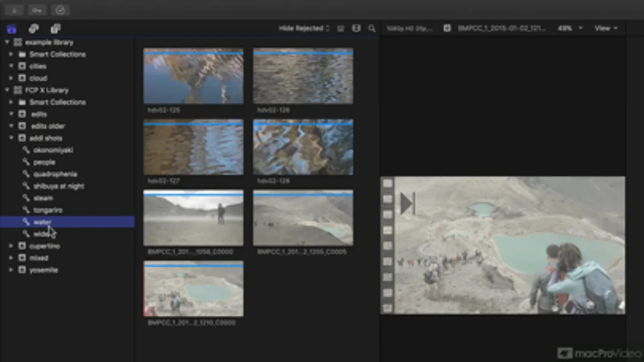644x362 pixels.
Task: Show the Background Tasks window
Action: pos(60,10)
